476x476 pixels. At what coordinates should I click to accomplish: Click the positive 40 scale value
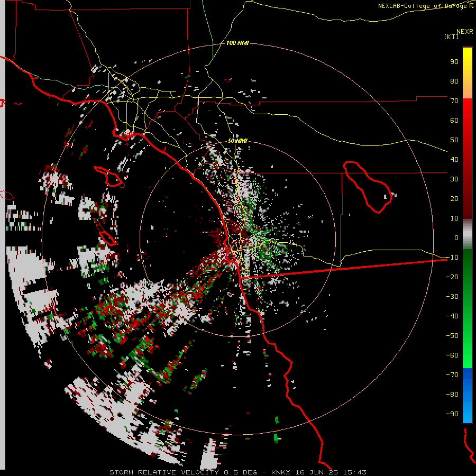pyautogui.click(x=454, y=159)
